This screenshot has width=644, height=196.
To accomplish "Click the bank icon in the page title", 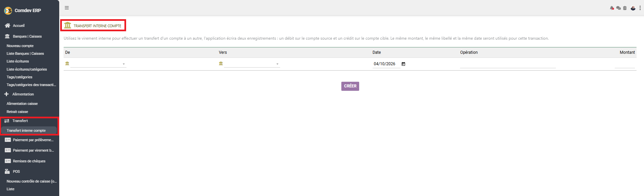I will [x=68, y=26].
